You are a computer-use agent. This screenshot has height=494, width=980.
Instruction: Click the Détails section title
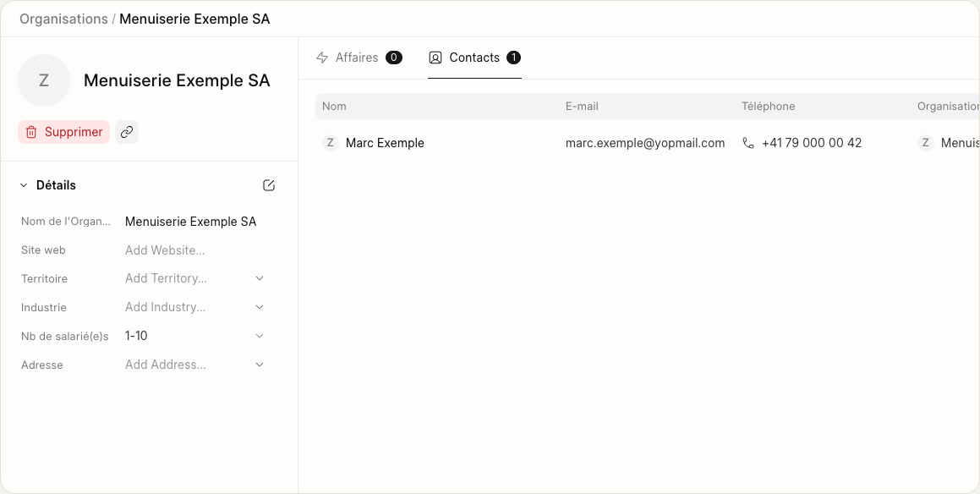pos(57,185)
